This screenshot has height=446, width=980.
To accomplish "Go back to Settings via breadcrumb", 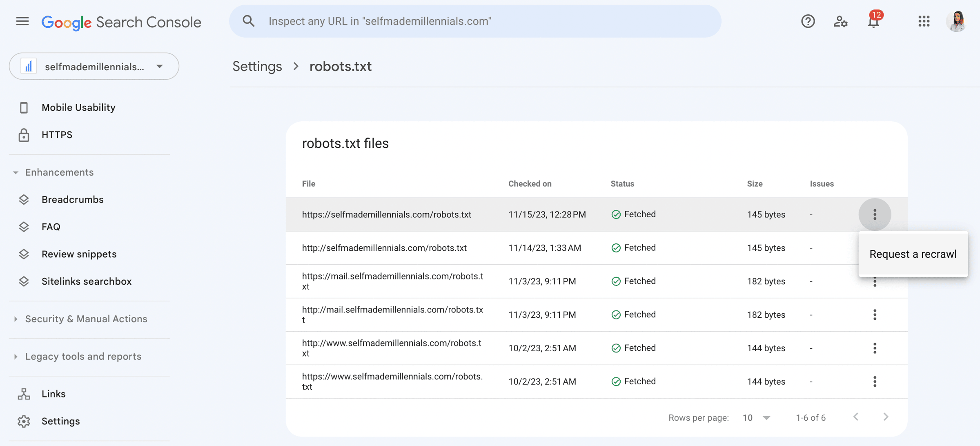I will 257,66.
